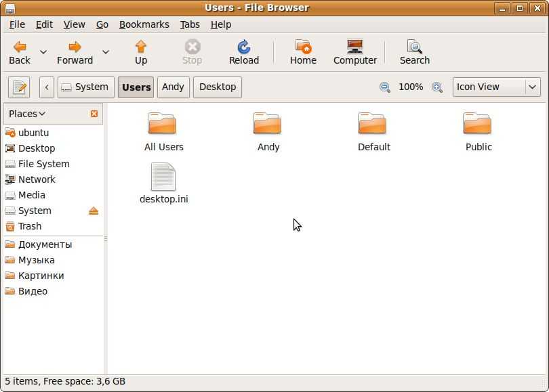Click the Back navigation arrow icon

[x=20, y=47]
